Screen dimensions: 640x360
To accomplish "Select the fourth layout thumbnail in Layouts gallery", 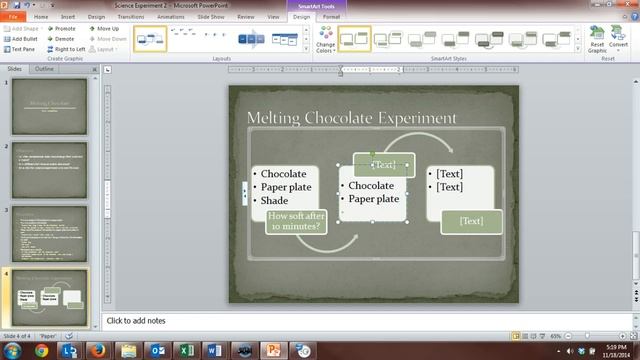I will point(284,39).
